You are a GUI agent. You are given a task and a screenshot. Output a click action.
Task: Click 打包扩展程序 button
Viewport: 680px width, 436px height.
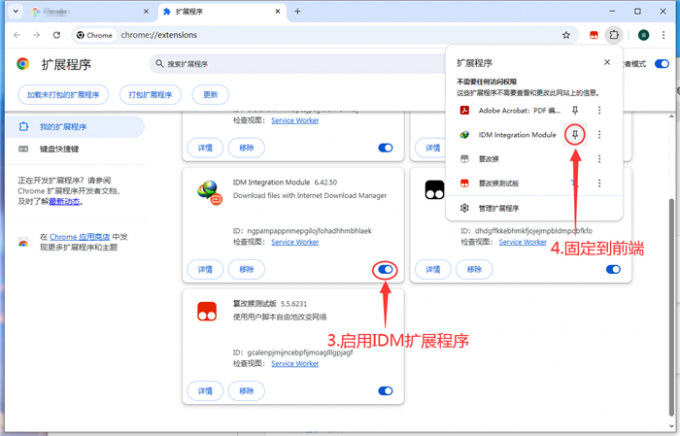(150, 95)
